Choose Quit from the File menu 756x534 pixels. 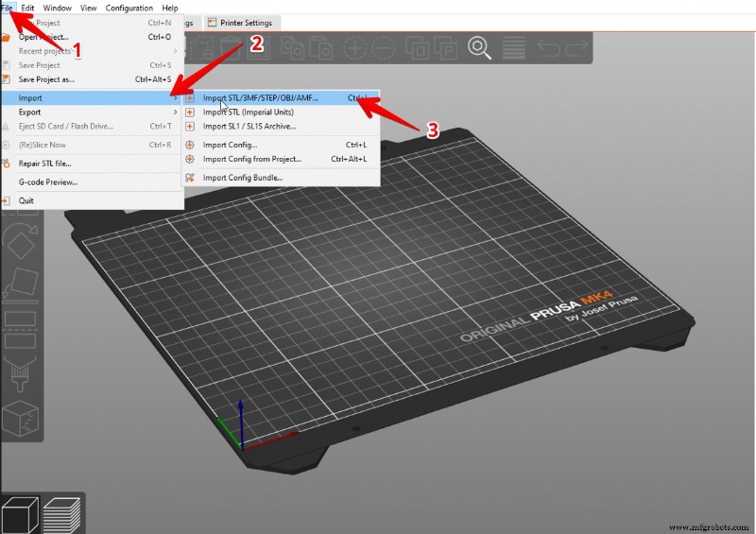92,200
